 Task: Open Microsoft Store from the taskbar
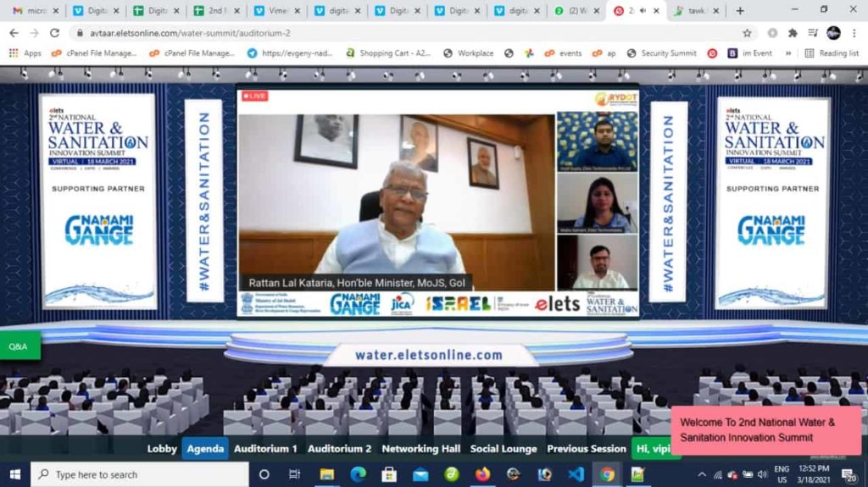click(x=389, y=475)
